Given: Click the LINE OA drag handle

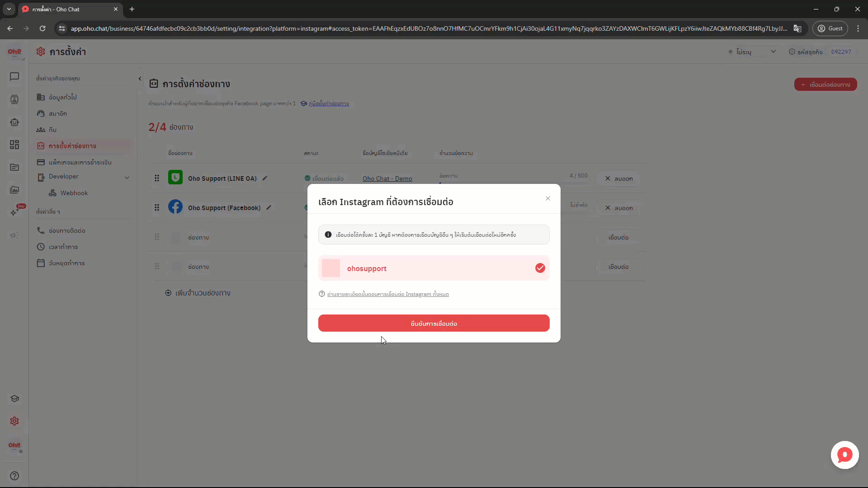Looking at the screenshot, I should coord(157,178).
